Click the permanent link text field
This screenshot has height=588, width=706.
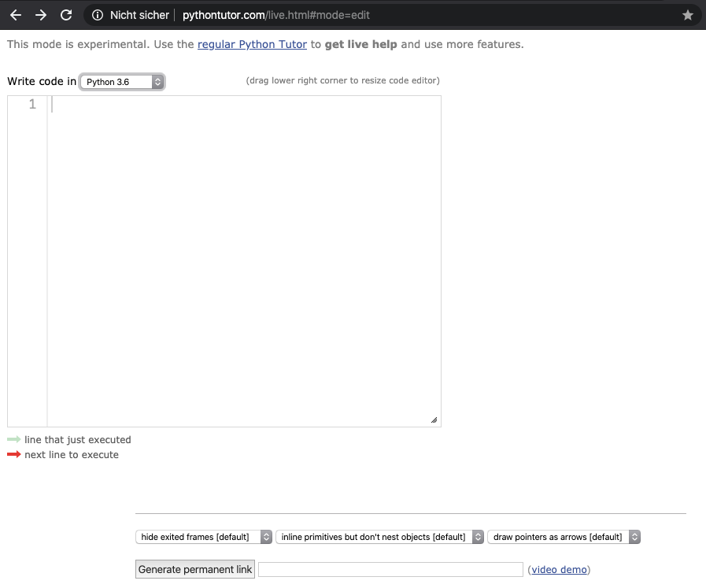[390, 570]
